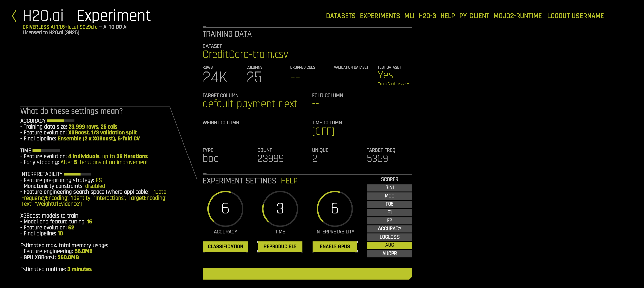This screenshot has width=644, height=288.
Task: Open the Experiment Settings HELP link
Action: [289, 181]
